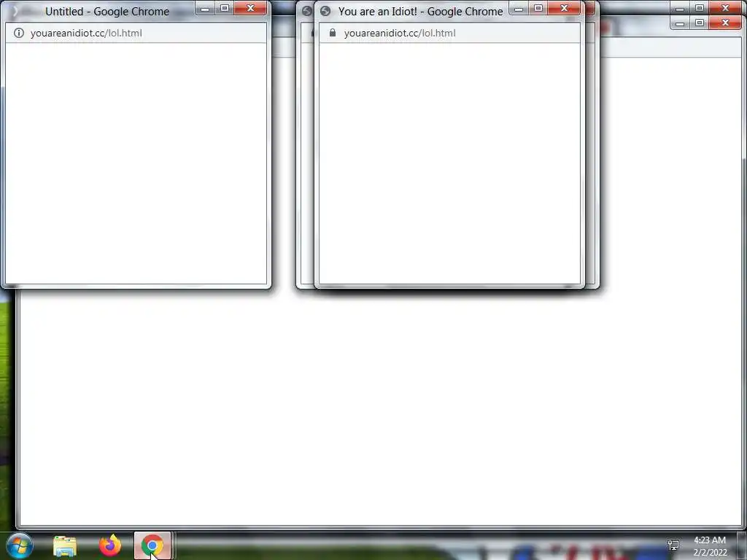Screen dimensions: 747x560
Task: Click site info icon in Untitled Chrome window
Action: coord(18,33)
